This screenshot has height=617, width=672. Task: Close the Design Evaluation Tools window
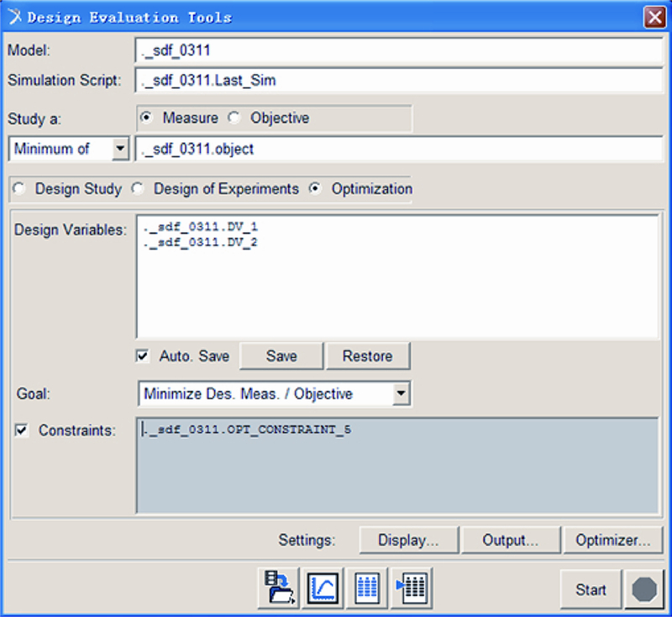(654, 17)
